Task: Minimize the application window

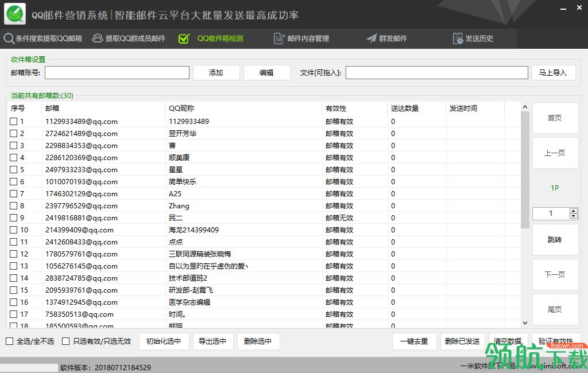Action: 563,8
